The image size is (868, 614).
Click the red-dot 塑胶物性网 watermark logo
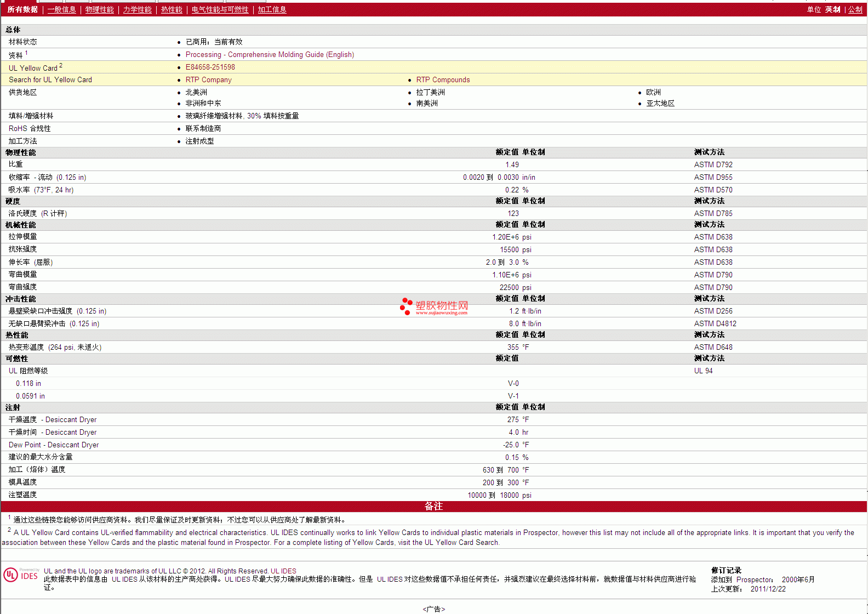pyautogui.click(x=434, y=306)
